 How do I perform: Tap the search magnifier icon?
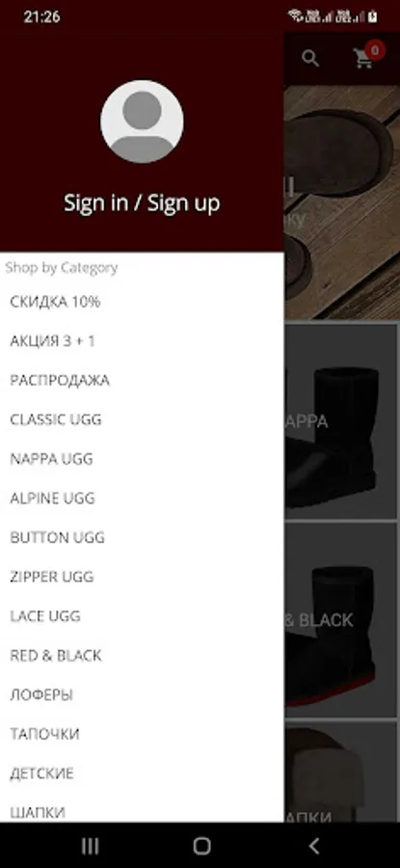(310, 58)
